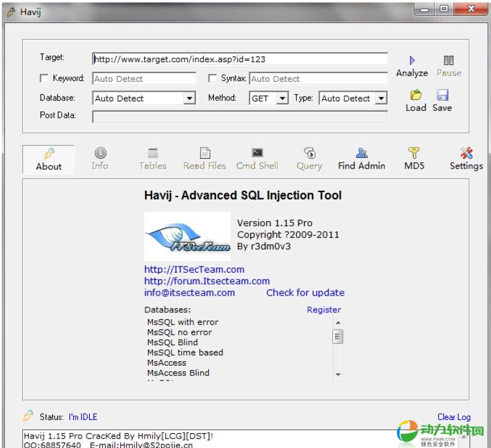Image resolution: width=491 pixels, height=448 pixels.
Task: Switch to the About tab
Action: pyautogui.click(x=48, y=159)
